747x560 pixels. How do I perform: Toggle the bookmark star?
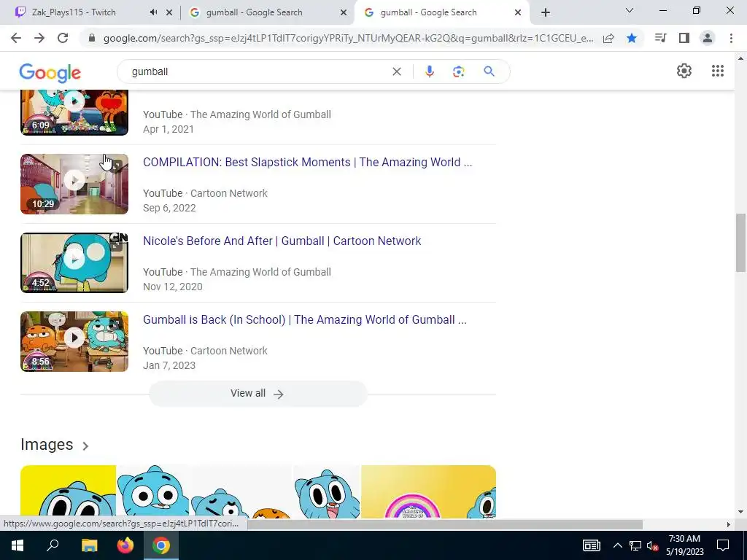coord(632,38)
